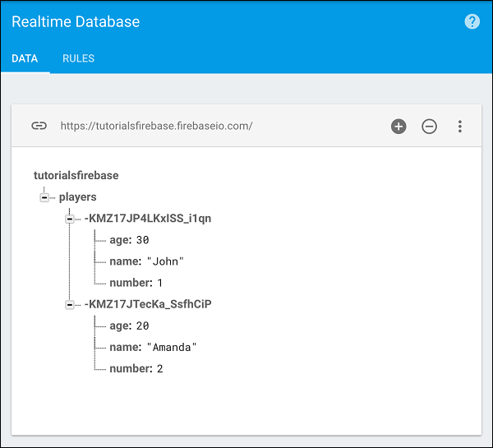493x448 pixels.
Task: Click the database URL text
Action: (156, 126)
